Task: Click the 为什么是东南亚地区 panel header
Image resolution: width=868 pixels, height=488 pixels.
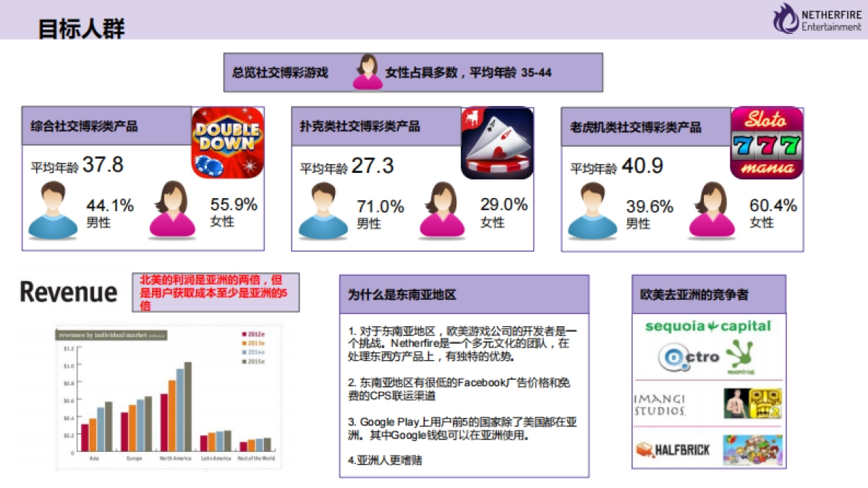Action: (x=464, y=295)
